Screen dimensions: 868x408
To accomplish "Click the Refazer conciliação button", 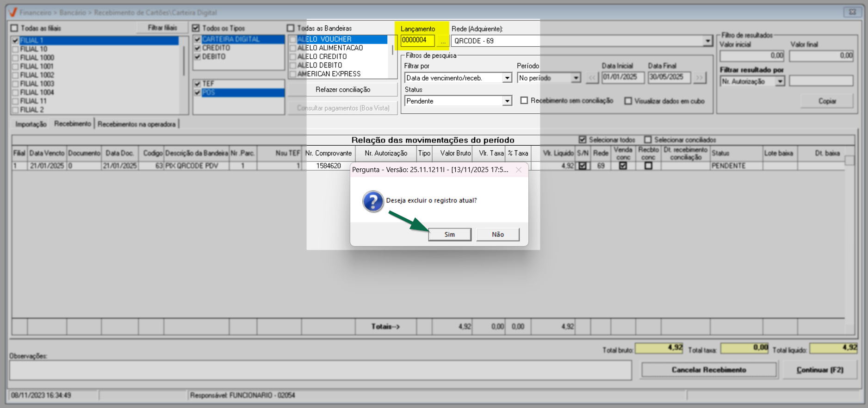I will pyautogui.click(x=343, y=90).
